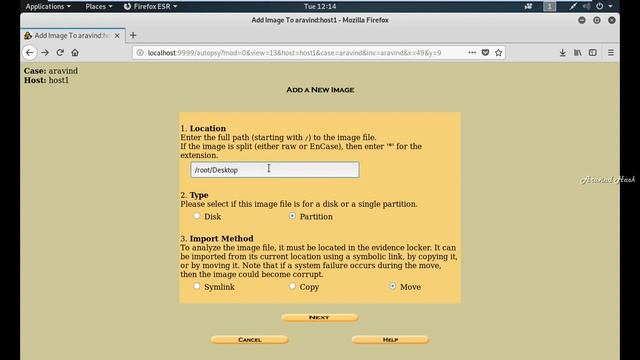
Task: Open the Places menu
Action: click(99, 7)
